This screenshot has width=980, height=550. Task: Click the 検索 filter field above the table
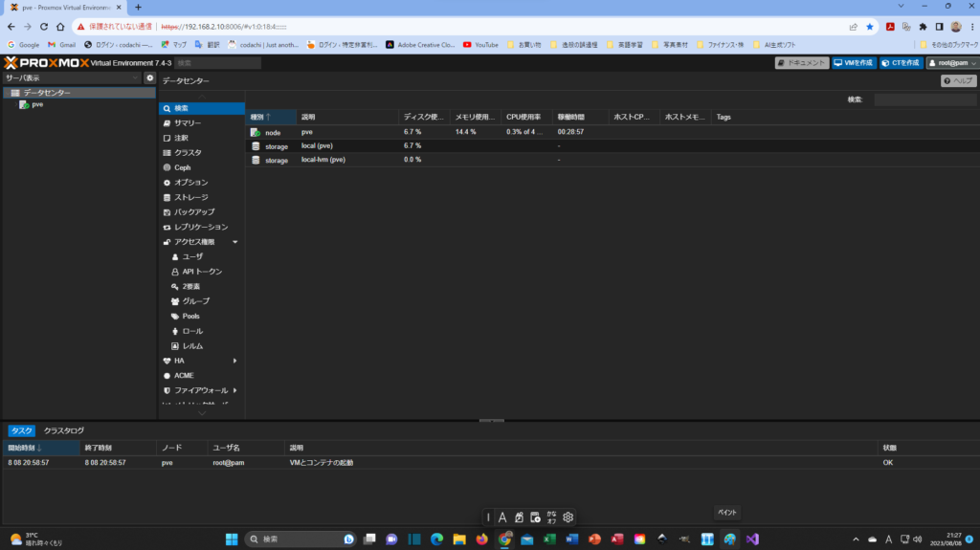tap(924, 99)
